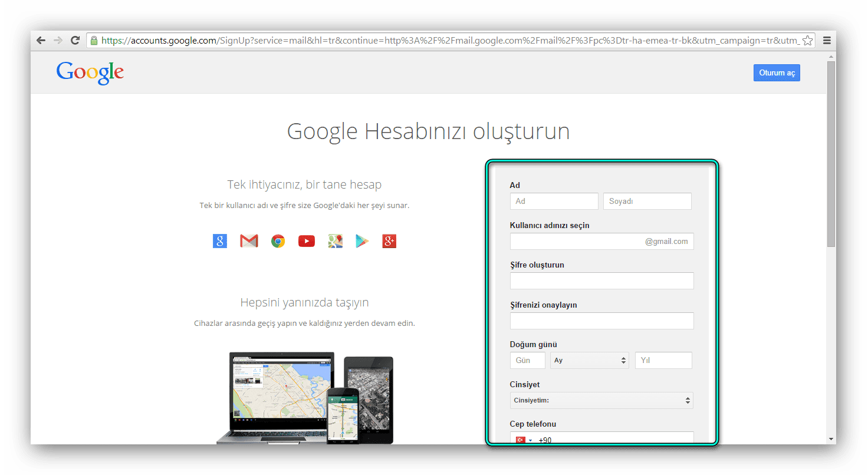The height and width of the screenshot is (475, 868).
Task: Click the Turkish flag country selector
Action: point(524,440)
